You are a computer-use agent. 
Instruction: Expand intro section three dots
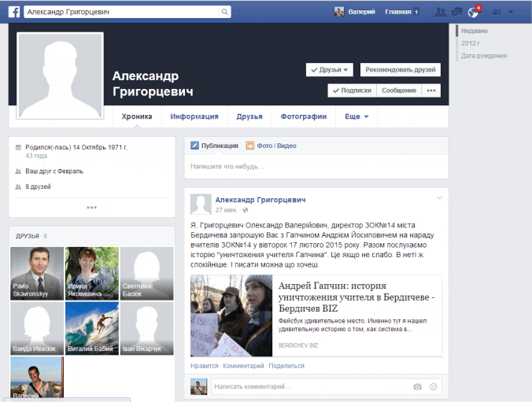pyautogui.click(x=91, y=207)
